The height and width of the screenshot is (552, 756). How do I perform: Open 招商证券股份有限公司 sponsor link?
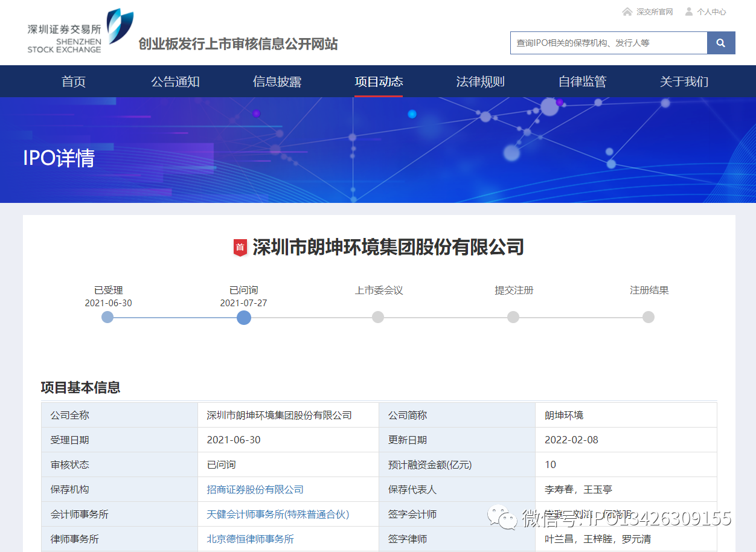pyautogui.click(x=255, y=490)
